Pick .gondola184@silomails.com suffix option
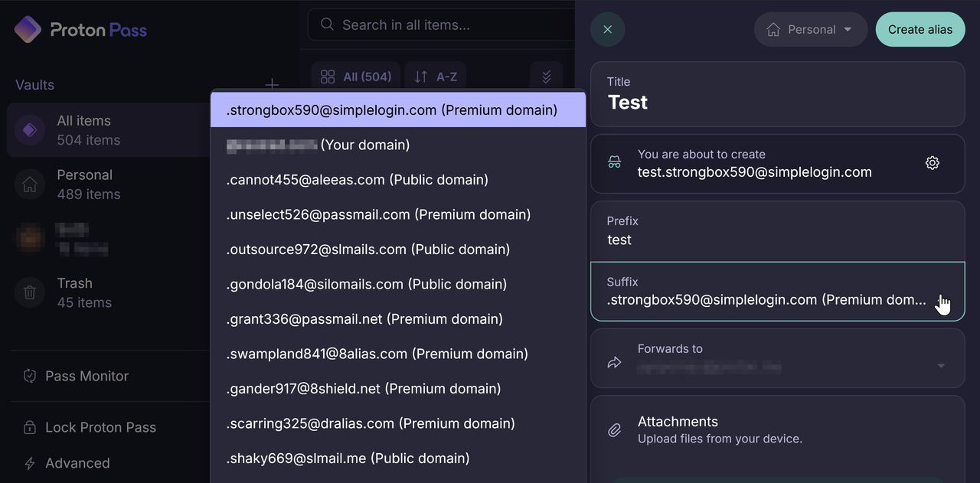The width and height of the screenshot is (980, 483). tap(366, 284)
